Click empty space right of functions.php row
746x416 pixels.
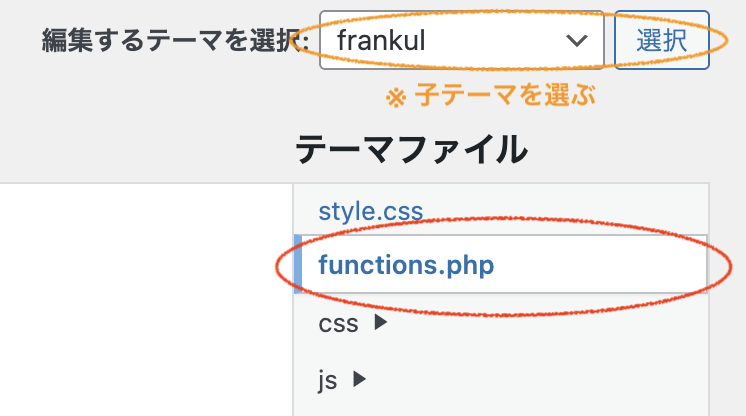pyautogui.click(x=599, y=264)
